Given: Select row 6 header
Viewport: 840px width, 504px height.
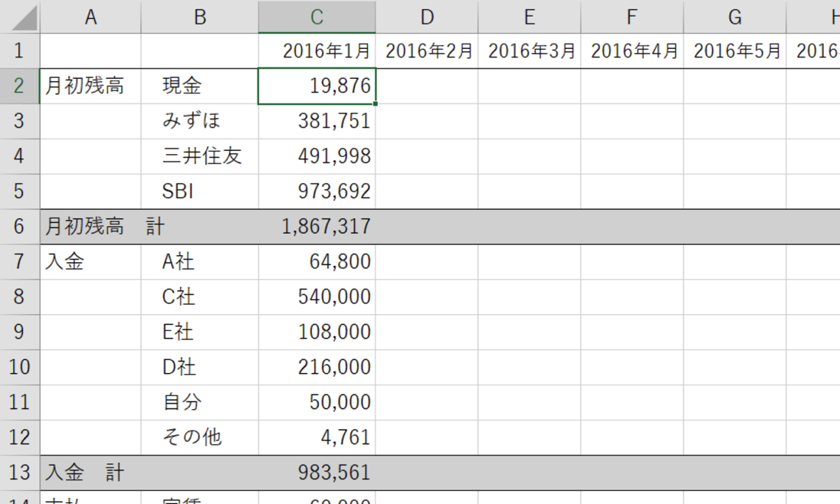Looking at the screenshot, I should [x=20, y=227].
